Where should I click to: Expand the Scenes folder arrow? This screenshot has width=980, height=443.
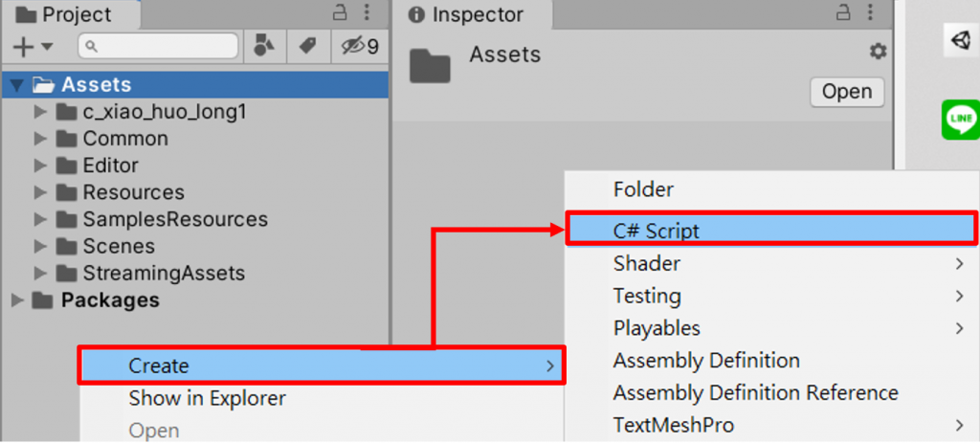point(40,247)
